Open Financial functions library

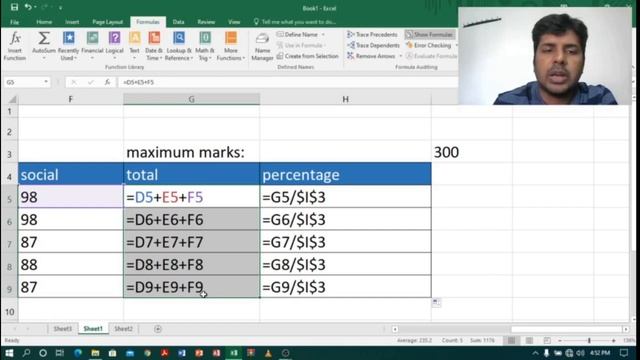point(92,46)
